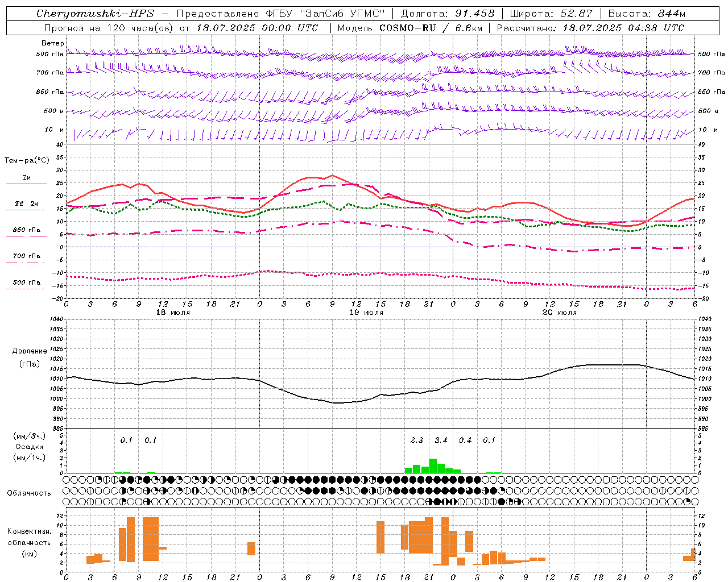Screen dimensions: 728x582
Task: Click the computed time Рассчитано: 18.07.2025 04:38 UTC
Action: [x=590, y=27]
